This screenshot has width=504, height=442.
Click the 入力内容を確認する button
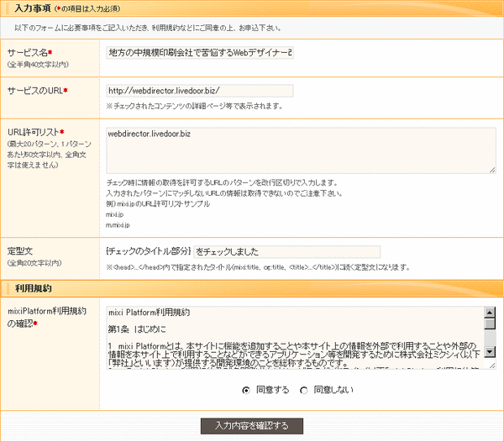pyautogui.click(x=252, y=426)
